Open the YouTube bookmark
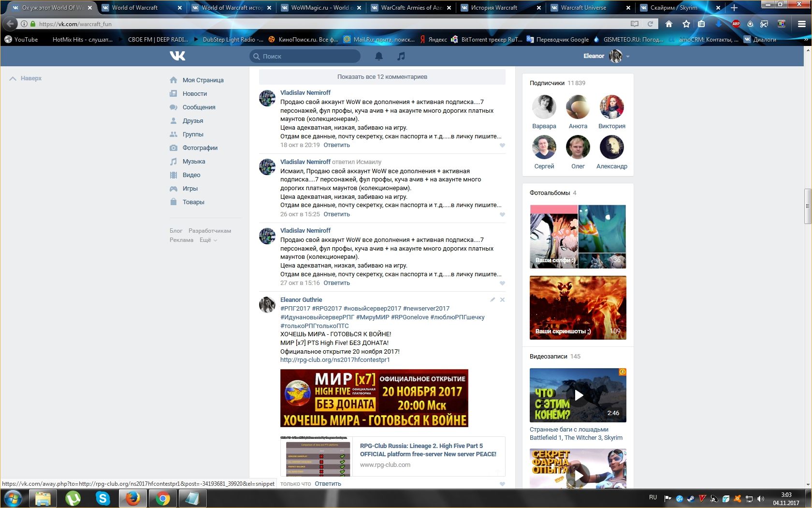The width and height of the screenshot is (812, 508). [21, 40]
